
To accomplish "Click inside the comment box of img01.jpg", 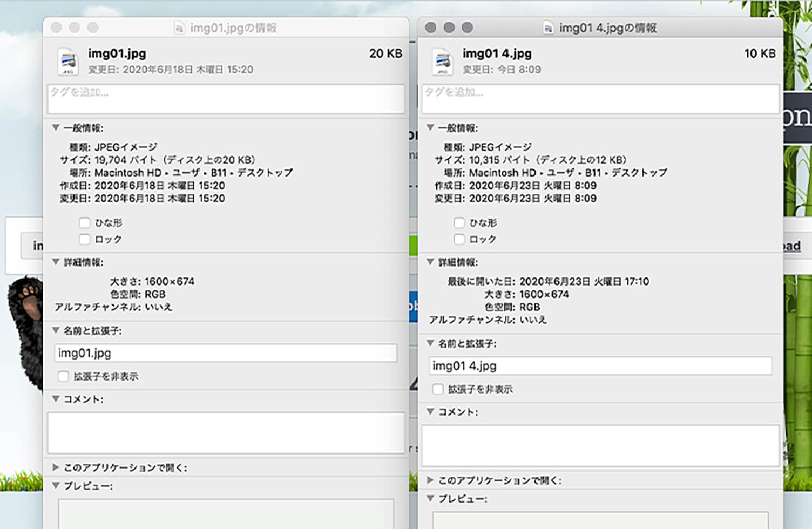I will [226, 432].
